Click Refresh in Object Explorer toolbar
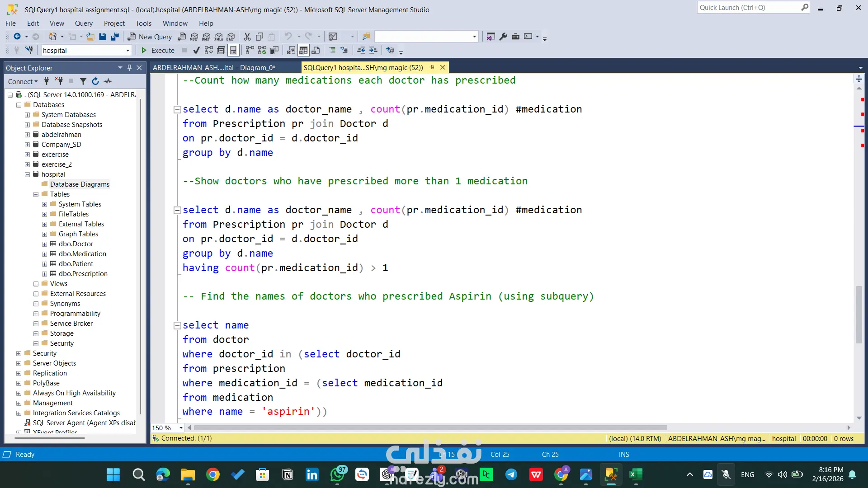Image resolution: width=868 pixels, height=488 pixels. pyautogui.click(x=95, y=81)
